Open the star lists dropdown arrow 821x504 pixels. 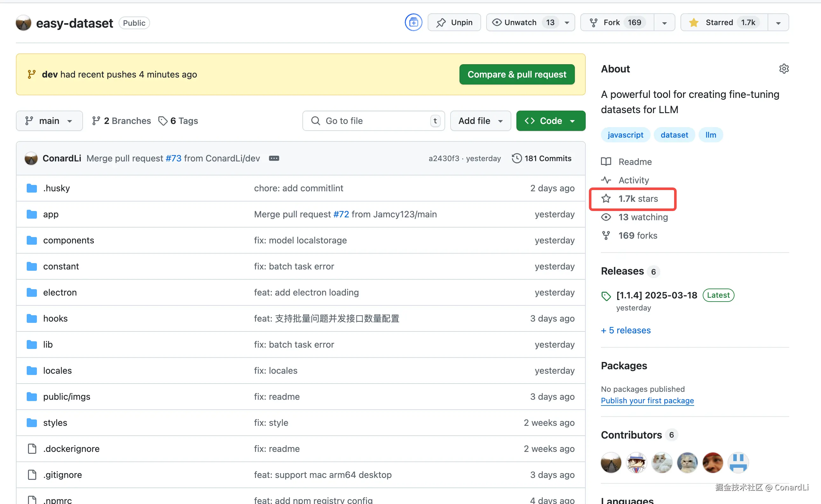tap(778, 22)
